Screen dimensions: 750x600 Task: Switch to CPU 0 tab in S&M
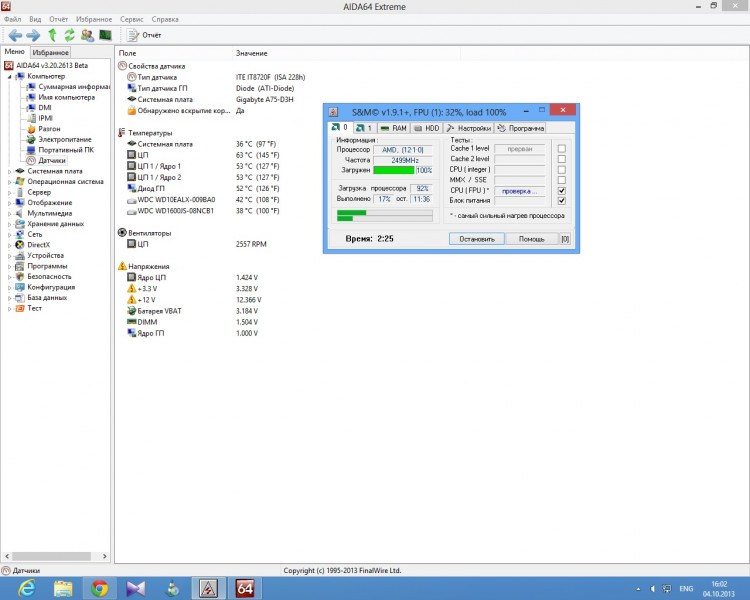340,127
